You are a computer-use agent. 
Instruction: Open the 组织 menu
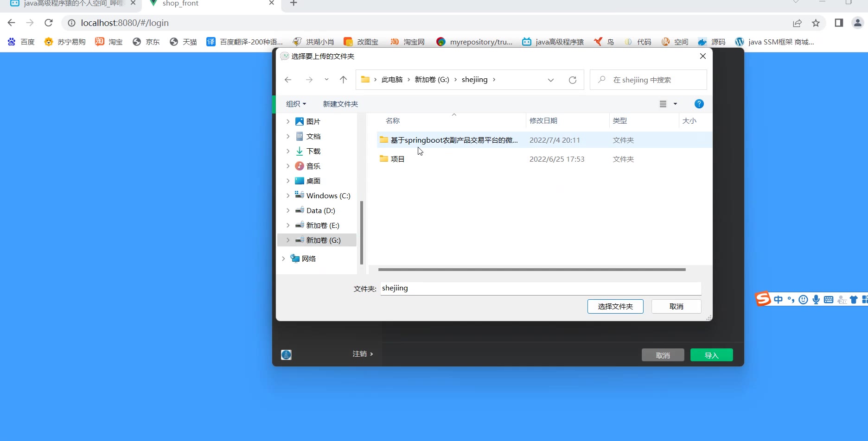(x=296, y=104)
